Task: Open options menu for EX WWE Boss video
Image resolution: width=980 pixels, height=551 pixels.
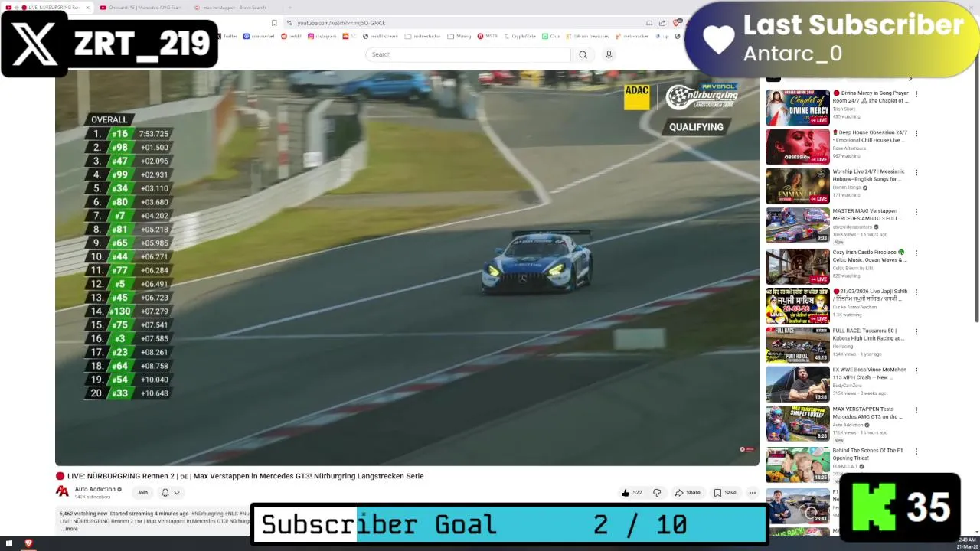Action: 916,371
